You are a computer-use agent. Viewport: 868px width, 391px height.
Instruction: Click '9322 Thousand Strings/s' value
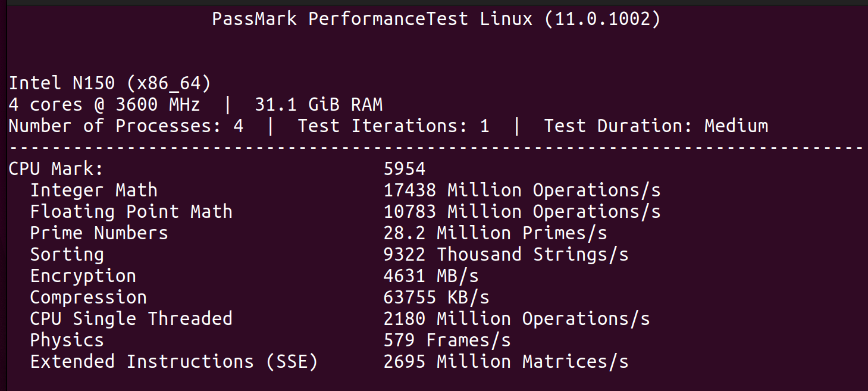click(x=506, y=255)
